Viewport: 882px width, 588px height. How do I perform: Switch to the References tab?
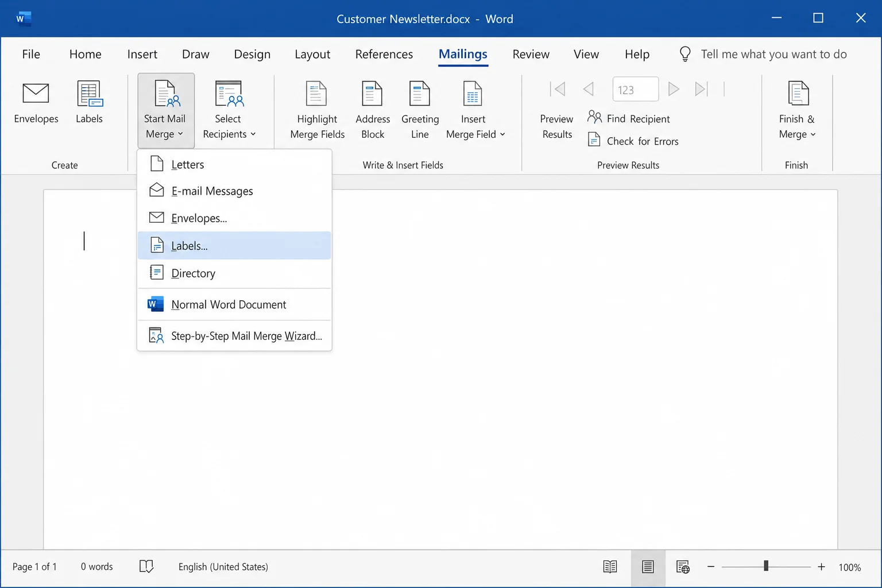pos(384,54)
